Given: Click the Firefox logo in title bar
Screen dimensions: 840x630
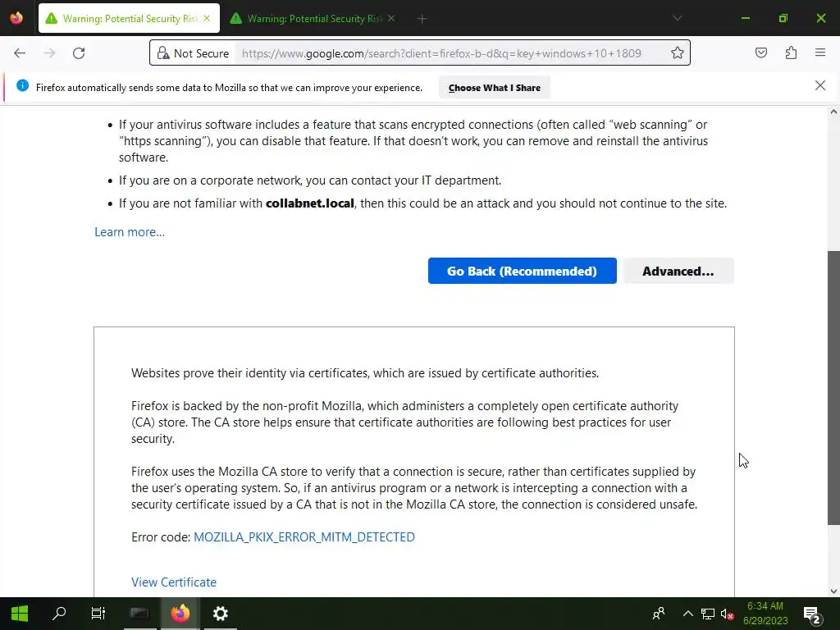Looking at the screenshot, I should (16, 18).
